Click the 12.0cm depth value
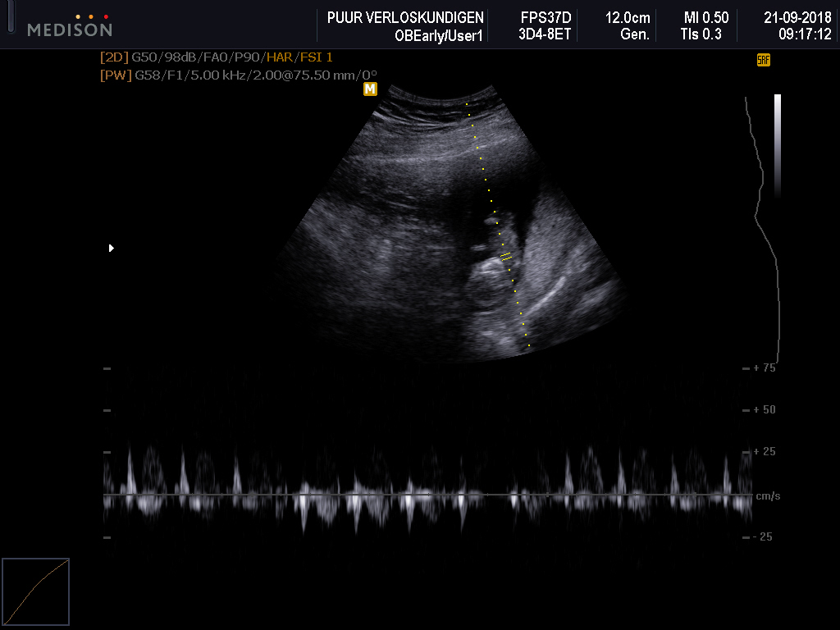This screenshot has width=840, height=630. pyautogui.click(x=627, y=17)
